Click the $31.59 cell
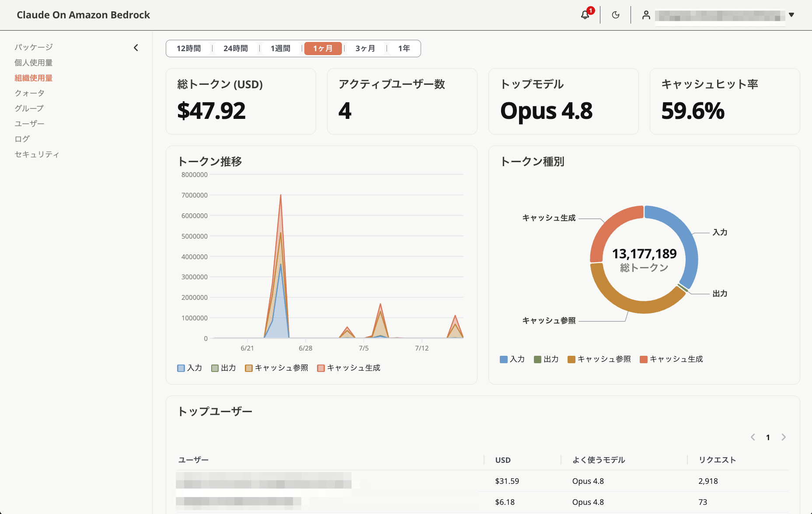Viewport: 812px width, 514px height. pos(507,481)
